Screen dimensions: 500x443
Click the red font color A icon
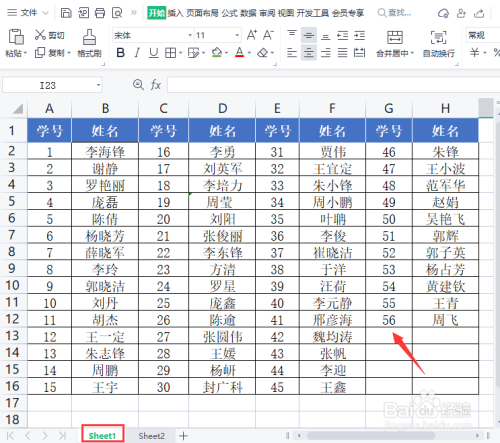pos(239,52)
